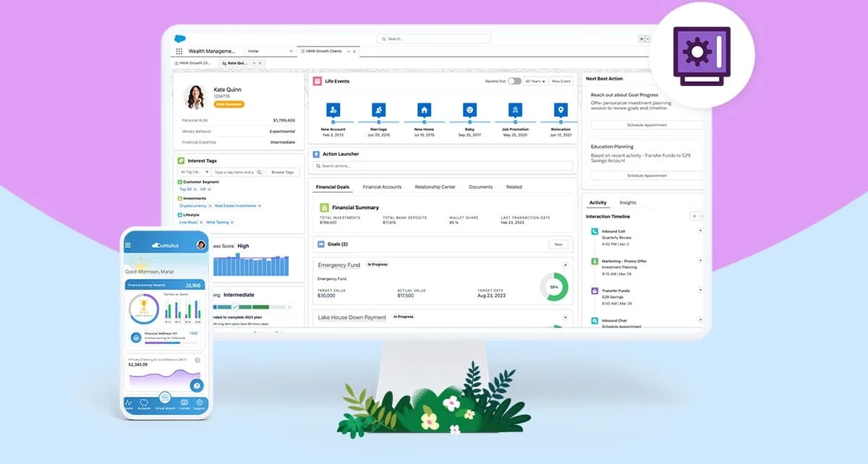Schedule Appointment for Goal Progress
Screen dimensions: 868x464
point(647,125)
